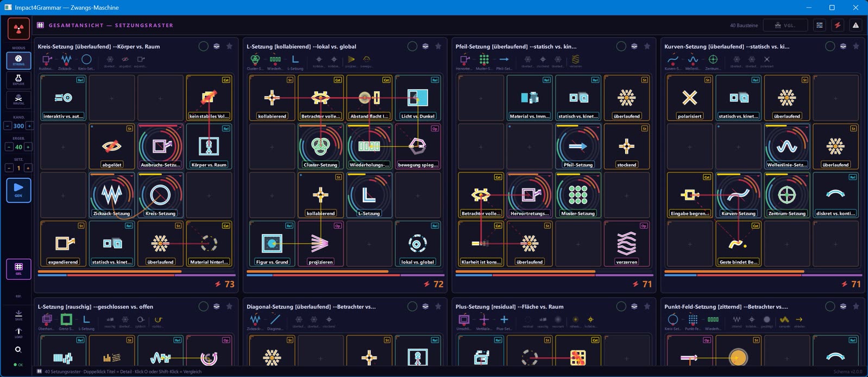Toggle the circle selector on Kurven-Setzung card
This screenshot has width=868, height=377.
[x=830, y=46]
